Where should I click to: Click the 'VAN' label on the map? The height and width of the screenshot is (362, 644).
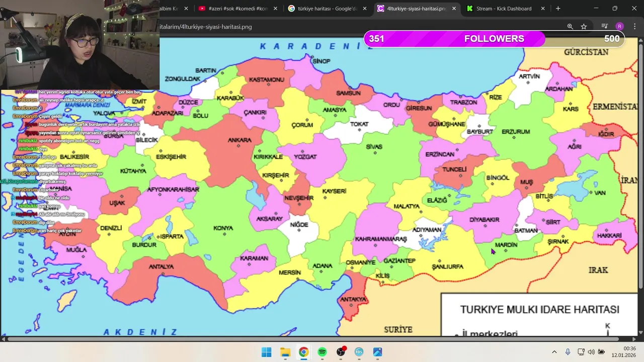(600, 193)
